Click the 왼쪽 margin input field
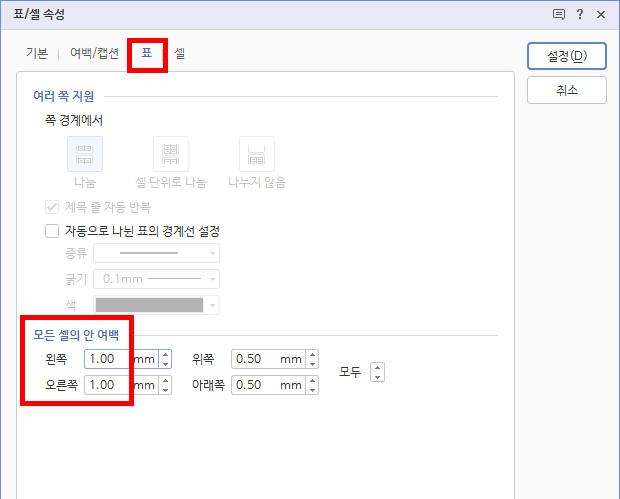The width and height of the screenshot is (620, 499). 121,359
